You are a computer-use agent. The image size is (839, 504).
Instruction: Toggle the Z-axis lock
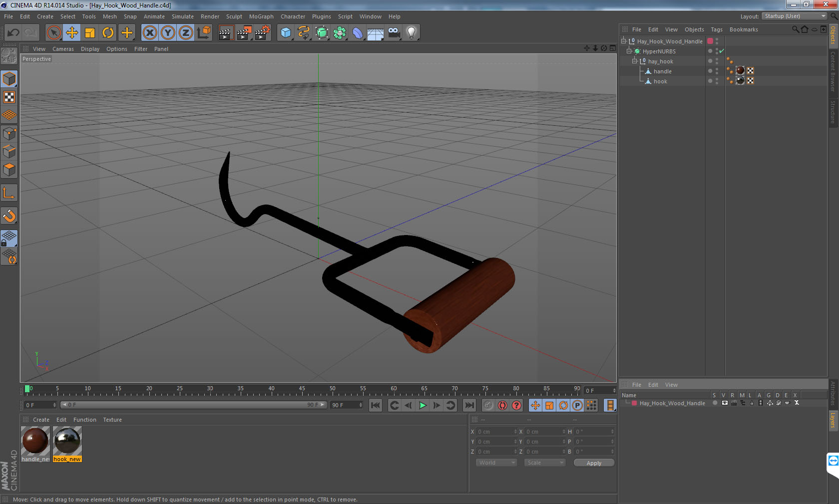click(x=186, y=33)
